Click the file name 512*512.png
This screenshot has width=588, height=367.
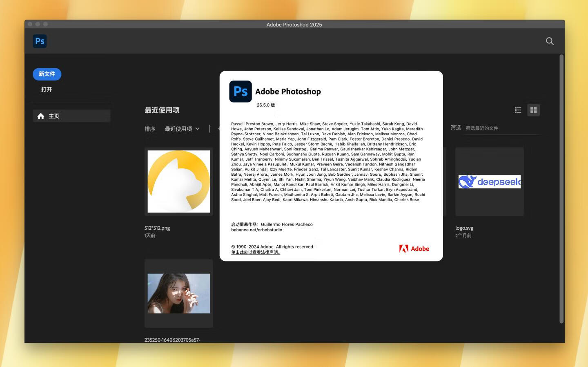[157, 228]
